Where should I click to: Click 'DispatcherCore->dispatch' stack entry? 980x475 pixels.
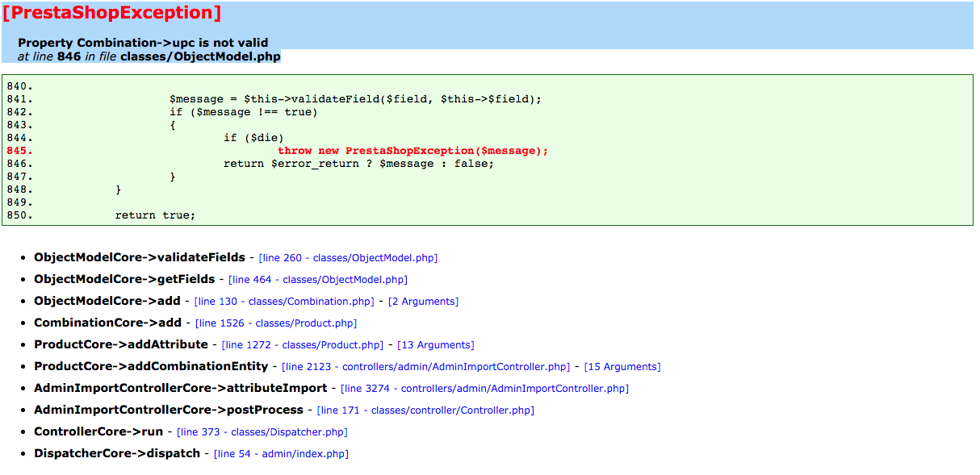click(117, 454)
